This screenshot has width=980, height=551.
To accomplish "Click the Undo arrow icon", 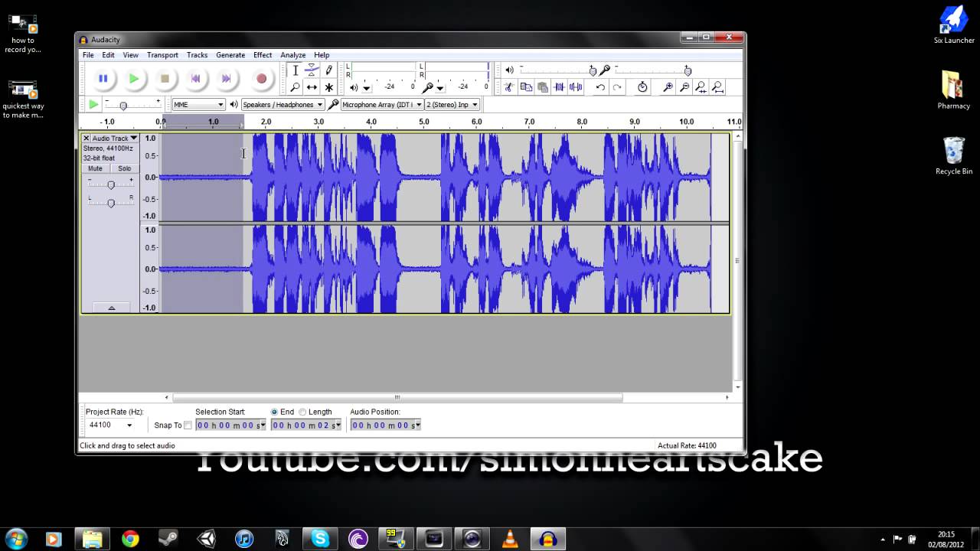I will 600,87.
